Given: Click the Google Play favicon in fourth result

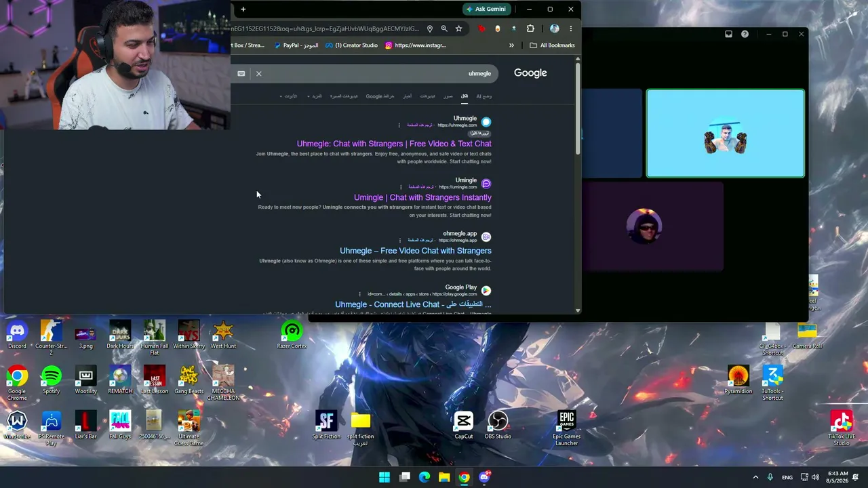Looking at the screenshot, I should (486, 290).
